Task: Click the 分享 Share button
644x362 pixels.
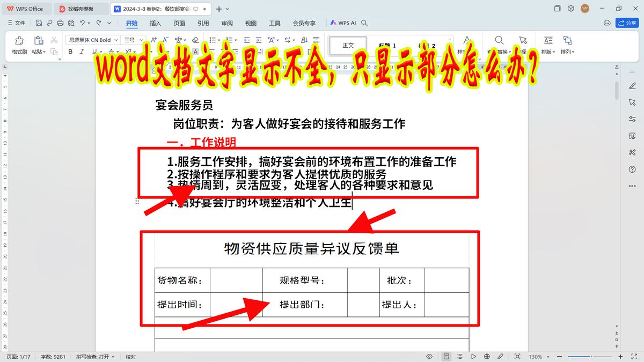Action: [627, 23]
